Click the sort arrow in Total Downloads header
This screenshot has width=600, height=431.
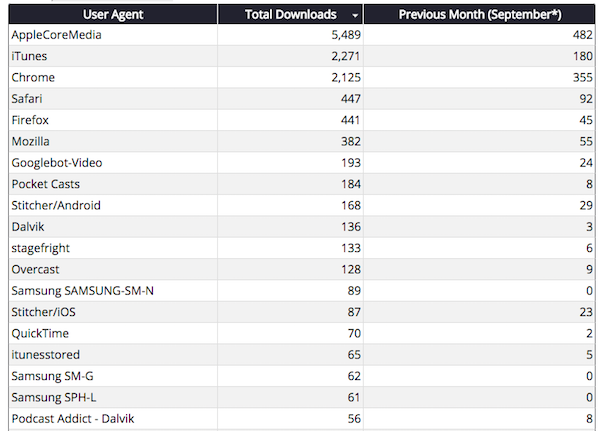pos(355,16)
